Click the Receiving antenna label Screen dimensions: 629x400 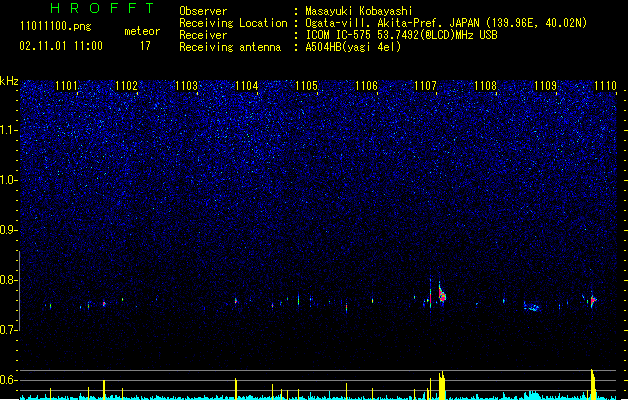coord(230,47)
